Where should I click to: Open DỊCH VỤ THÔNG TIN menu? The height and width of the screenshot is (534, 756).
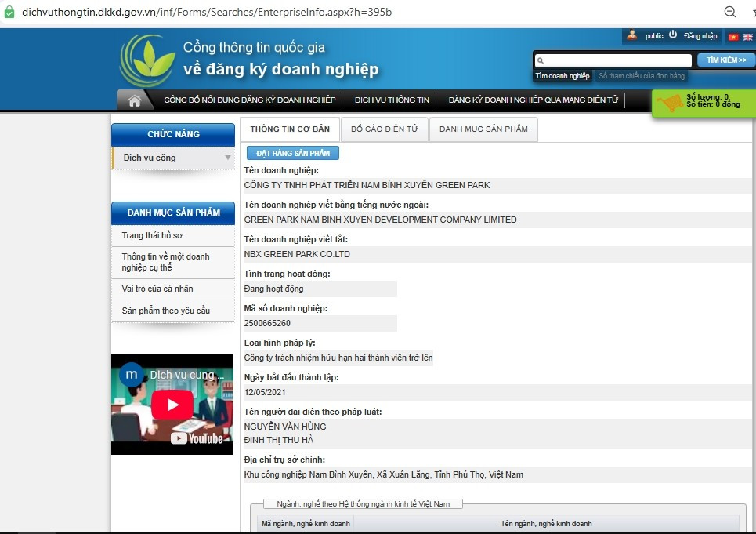[x=392, y=100]
